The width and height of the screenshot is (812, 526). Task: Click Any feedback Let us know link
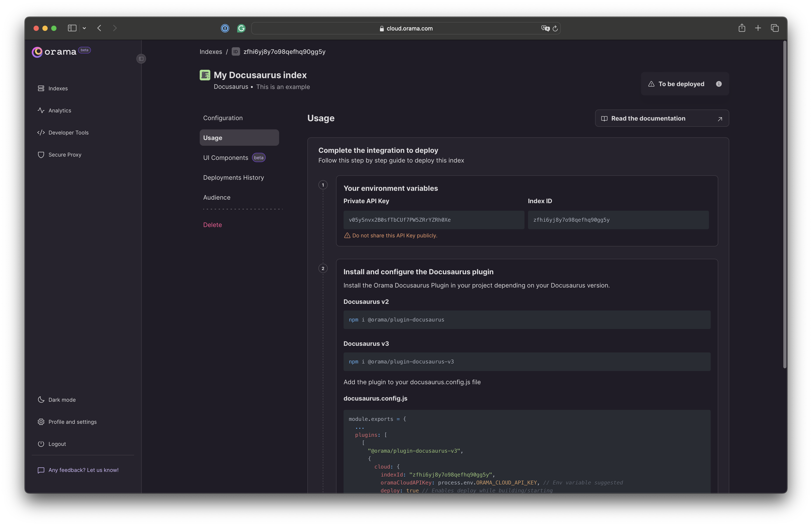pyautogui.click(x=83, y=469)
